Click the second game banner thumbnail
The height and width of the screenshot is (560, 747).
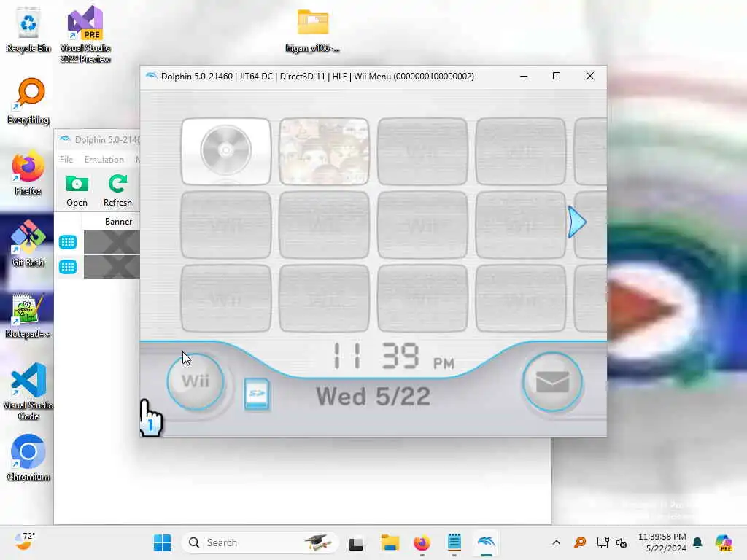click(x=112, y=267)
